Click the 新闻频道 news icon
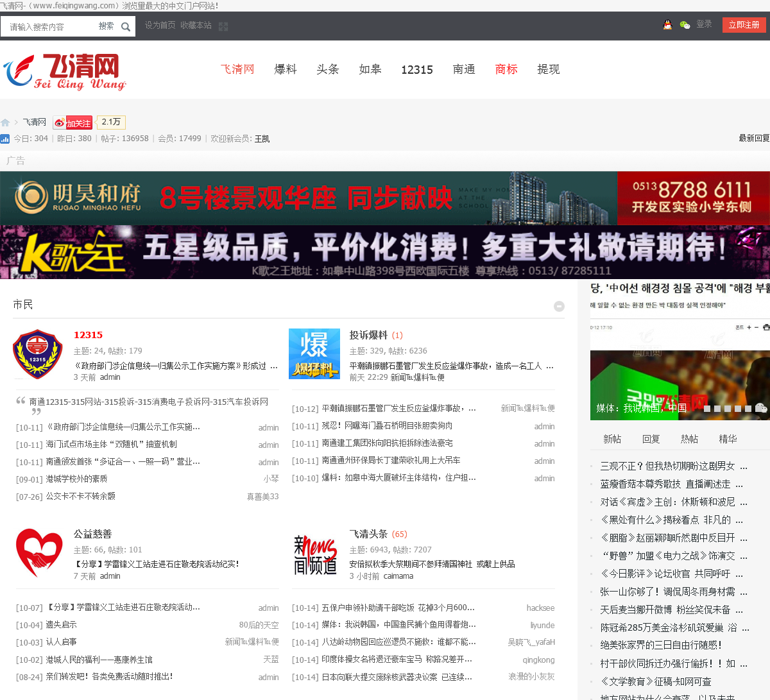Screen dimensions: 770x700 coord(314,554)
